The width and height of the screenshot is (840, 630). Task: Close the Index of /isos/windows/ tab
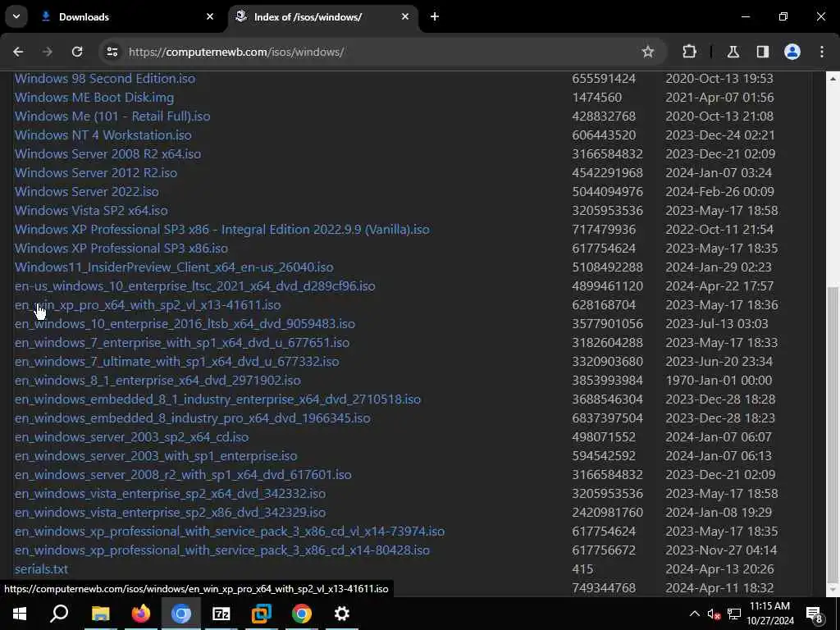click(405, 16)
